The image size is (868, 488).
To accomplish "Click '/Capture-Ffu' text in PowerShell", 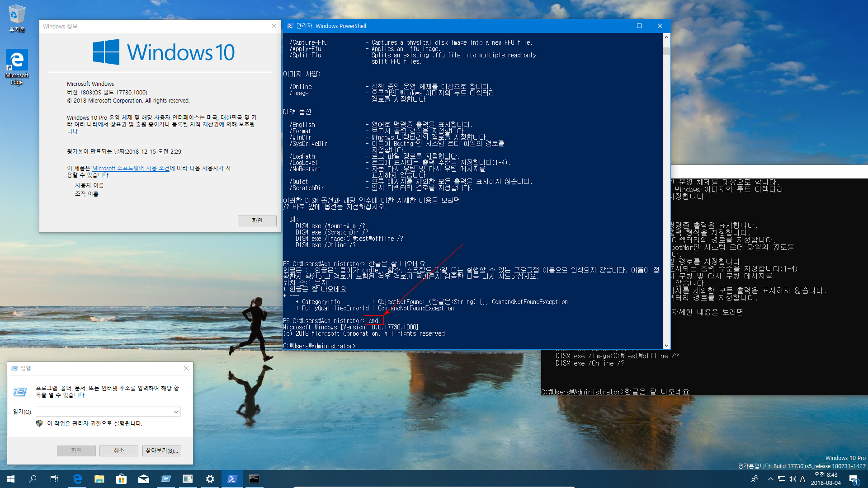I will point(309,42).
